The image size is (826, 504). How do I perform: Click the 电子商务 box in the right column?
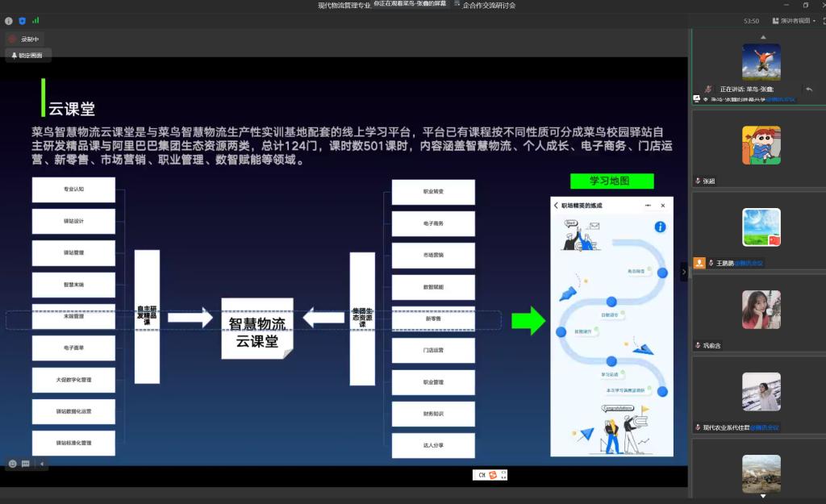pyautogui.click(x=433, y=223)
